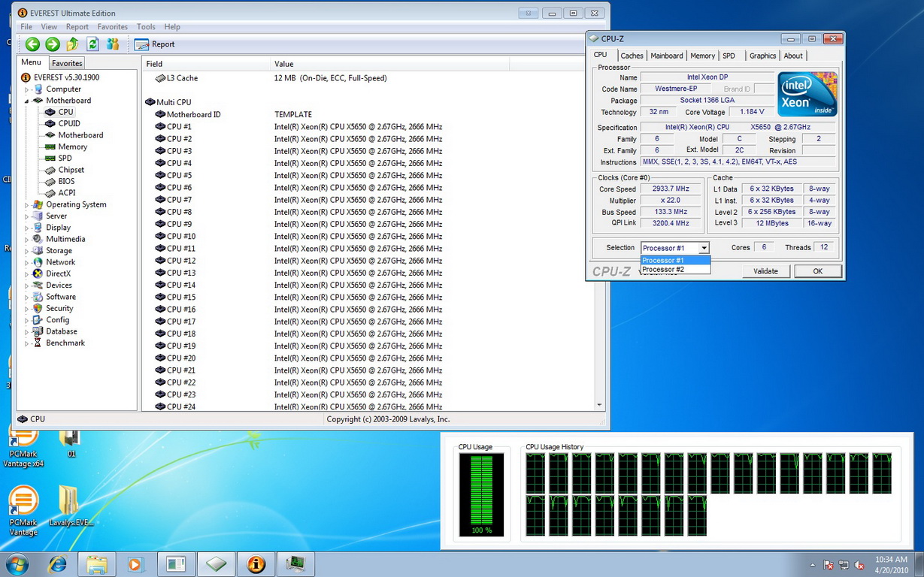Expand the Computer tree node
The image size is (924, 577).
(x=27, y=89)
